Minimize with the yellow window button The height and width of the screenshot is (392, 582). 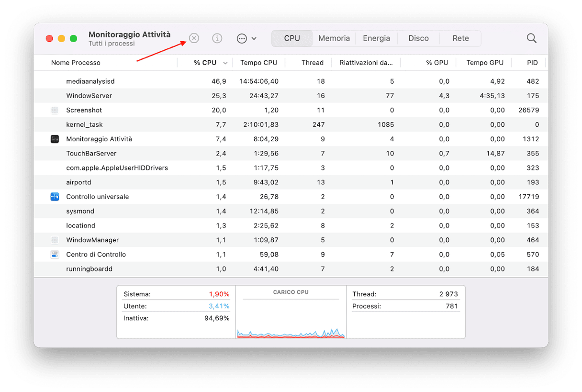(61, 38)
